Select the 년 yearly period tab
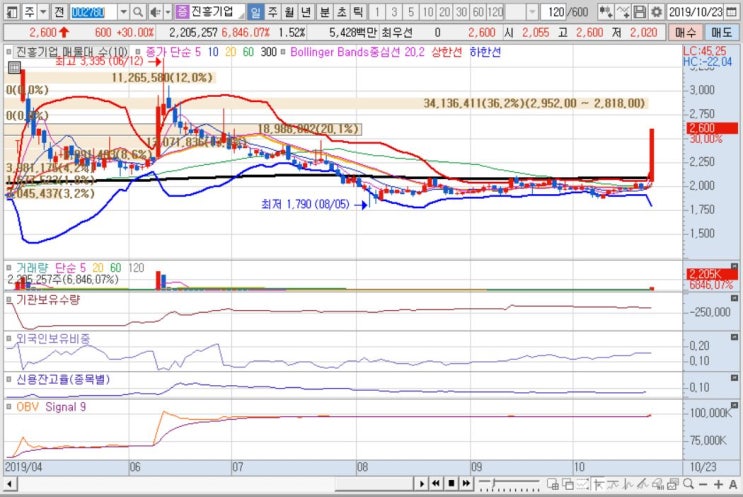The width and height of the screenshot is (743, 497). tap(306, 11)
